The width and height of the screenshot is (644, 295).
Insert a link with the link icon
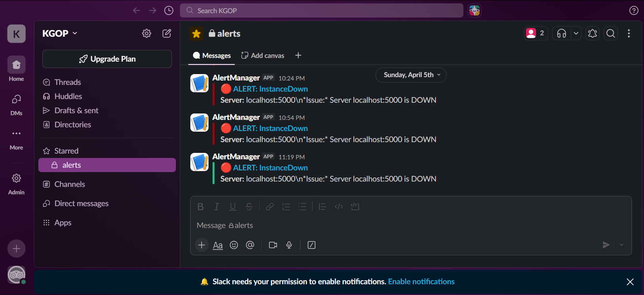click(270, 206)
